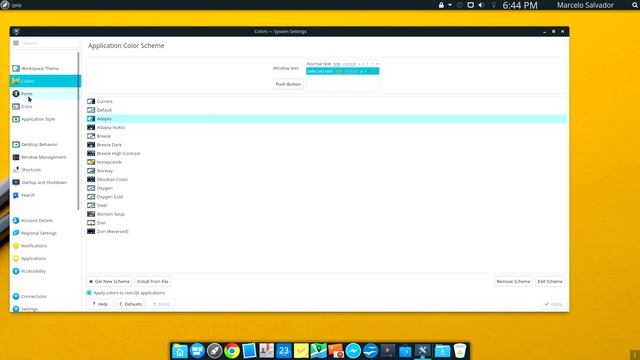Open the calendar icon showing 23
This screenshot has width=640, height=360.
pos(284,351)
